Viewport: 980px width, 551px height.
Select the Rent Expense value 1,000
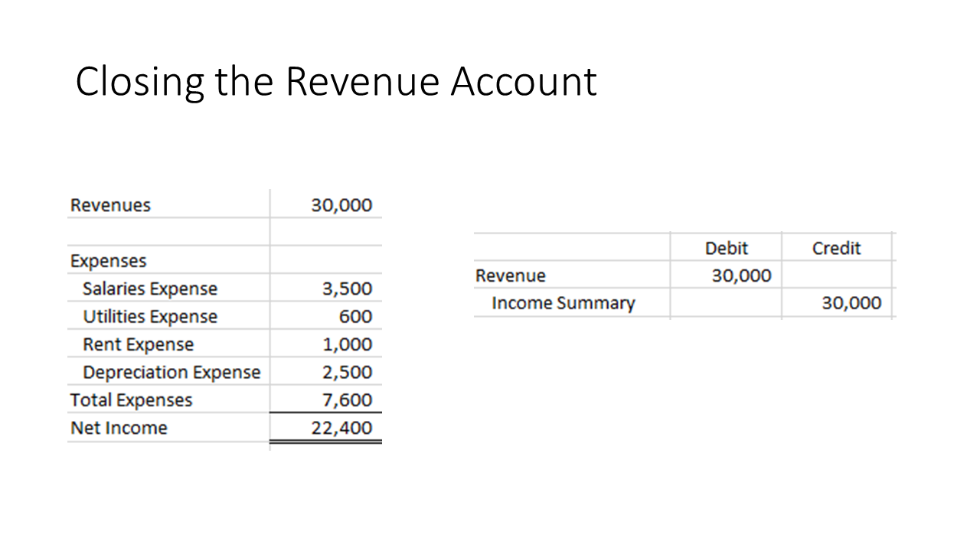(x=347, y=344)
